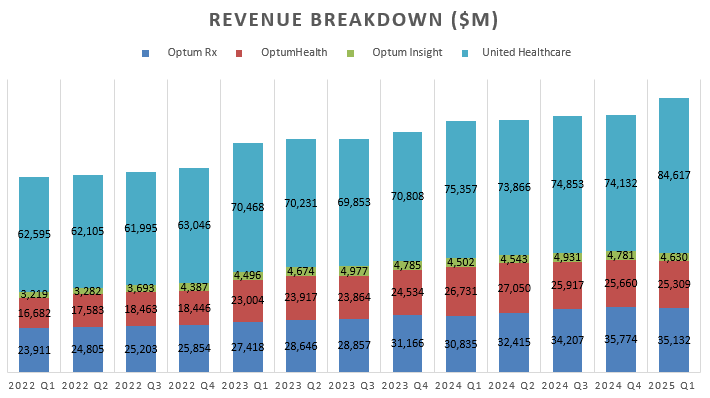This screenshot has width=710, height=398.
Task: Select the 31,166 data label
Action: coord(408,344)
